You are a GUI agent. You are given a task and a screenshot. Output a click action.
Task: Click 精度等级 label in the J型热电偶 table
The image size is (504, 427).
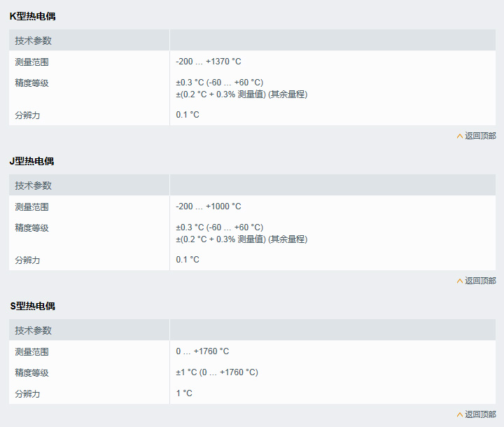tap(32, 227)
